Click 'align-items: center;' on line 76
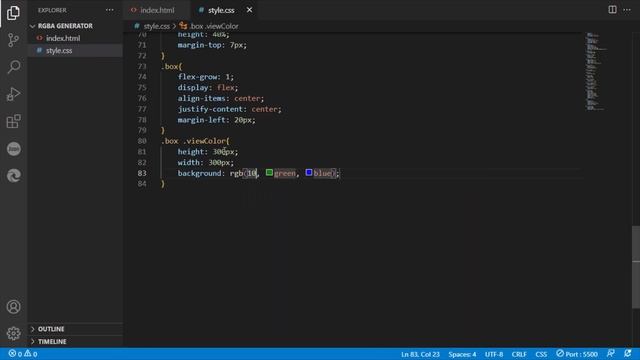Image resolution: width=640 pixels, height=360 pixels. (x=221, y=98)
